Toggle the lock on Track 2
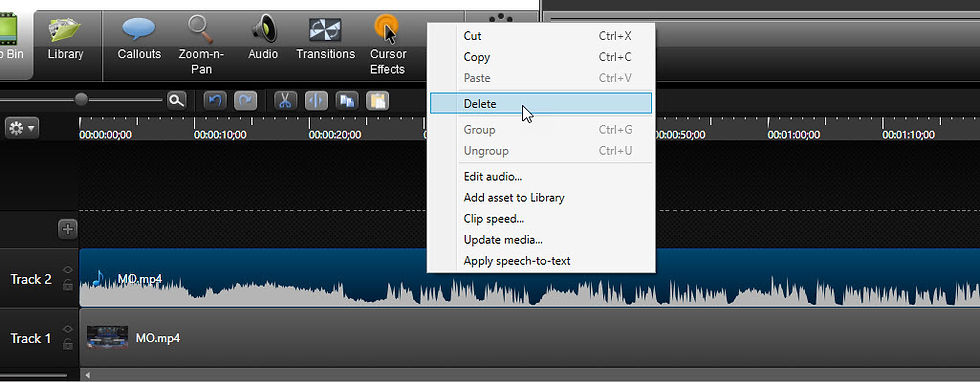The image size is (980, 382). coord(68,285)
